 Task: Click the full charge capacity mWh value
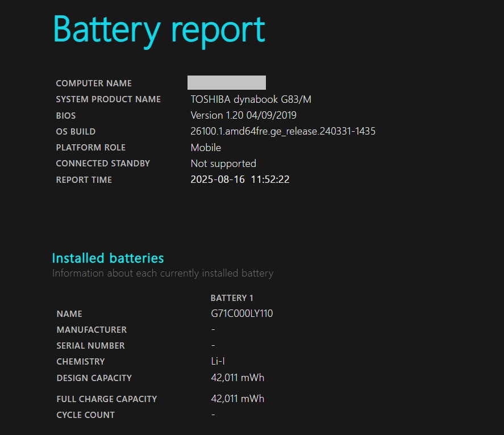click(238, 399)
